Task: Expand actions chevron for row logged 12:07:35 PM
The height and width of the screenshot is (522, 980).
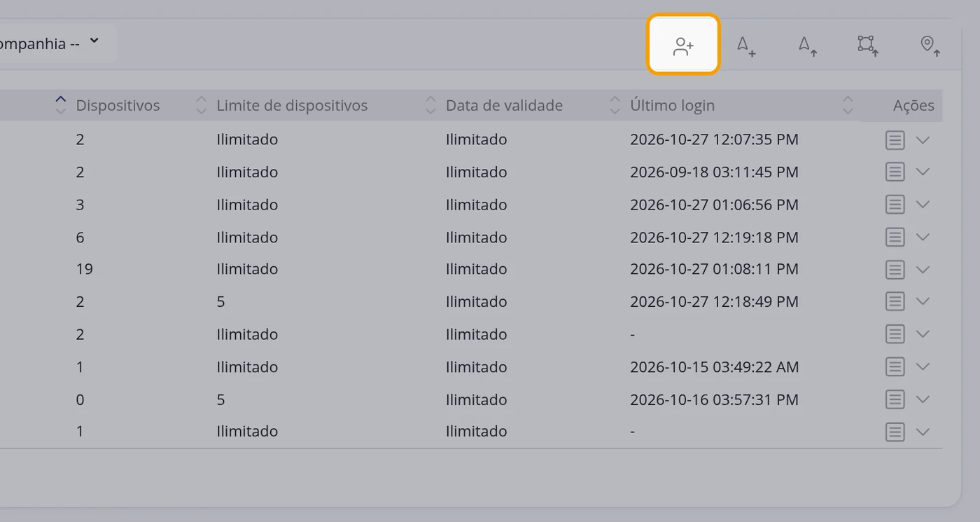Action: click(923, 140)
